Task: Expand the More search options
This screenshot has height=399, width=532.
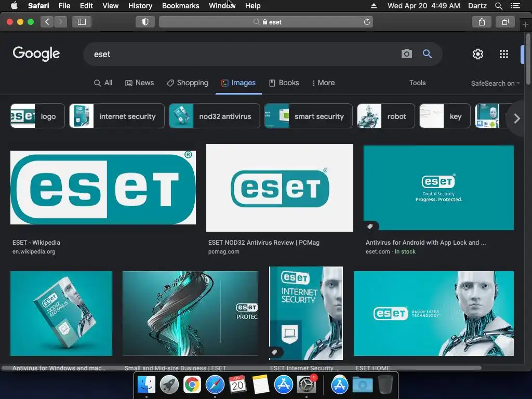Action: click(323, 83)
